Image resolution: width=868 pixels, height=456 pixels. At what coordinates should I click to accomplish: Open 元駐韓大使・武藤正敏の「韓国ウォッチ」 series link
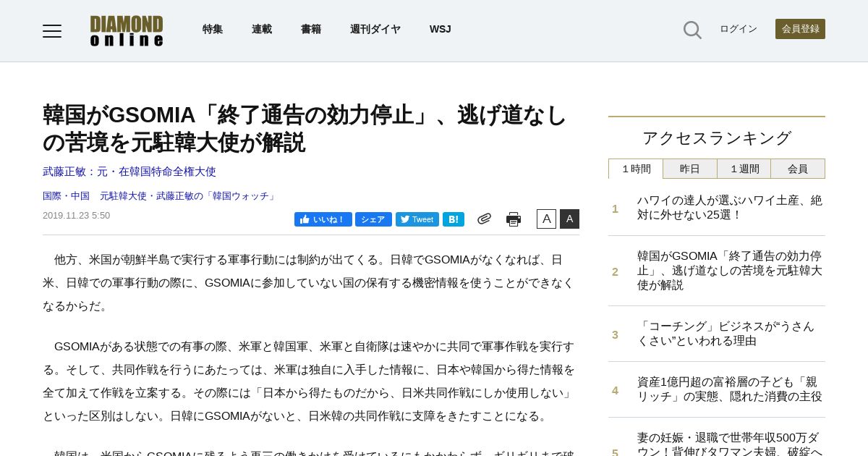189,196
